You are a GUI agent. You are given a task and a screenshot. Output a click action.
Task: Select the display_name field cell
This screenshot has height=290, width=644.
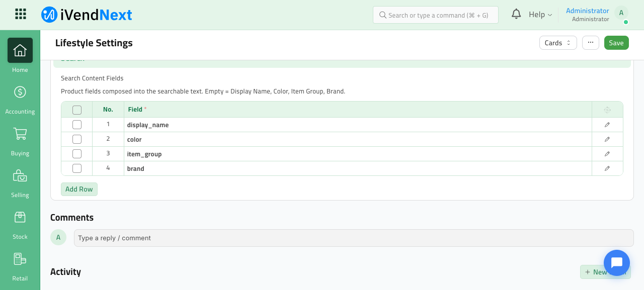358,125
